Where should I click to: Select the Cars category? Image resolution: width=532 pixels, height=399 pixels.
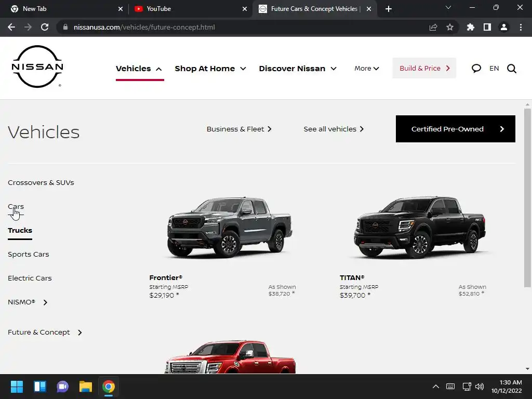pyautogui.click(x=16, y=206)
